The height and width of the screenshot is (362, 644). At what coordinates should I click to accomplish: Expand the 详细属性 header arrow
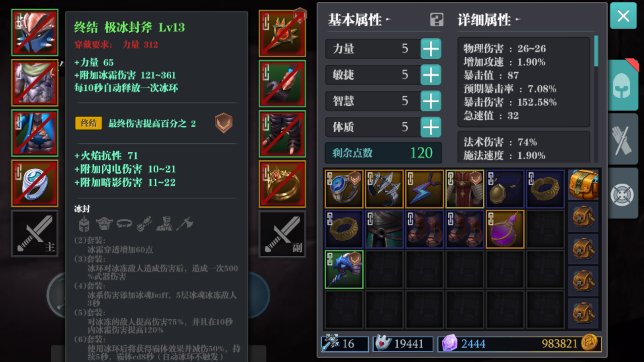click(518, 19)
